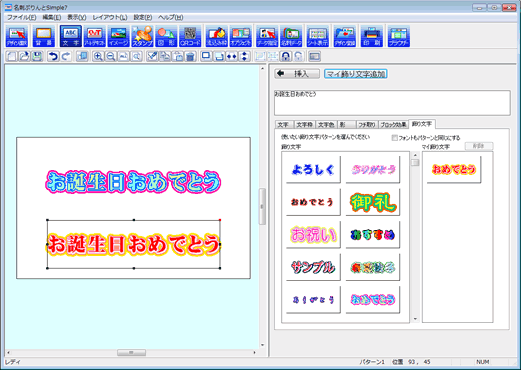Open the レイアウト menu
The height and width of the screenshot is (370, 521).
(110, 17)
